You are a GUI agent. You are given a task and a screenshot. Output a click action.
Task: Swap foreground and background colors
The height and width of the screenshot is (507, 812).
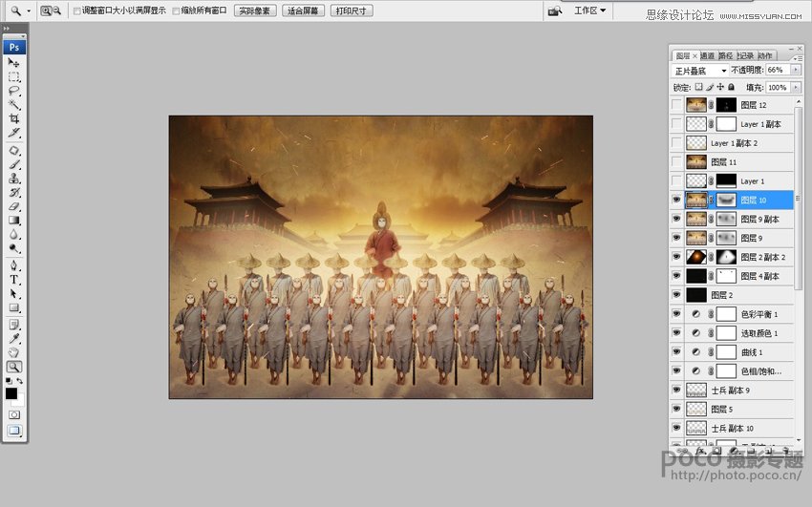tap(20, 381)
